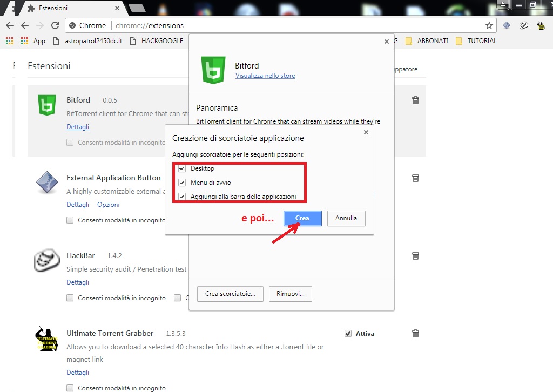
Task: Bookmark this page with star icon
Action: (x=489, y=25)
